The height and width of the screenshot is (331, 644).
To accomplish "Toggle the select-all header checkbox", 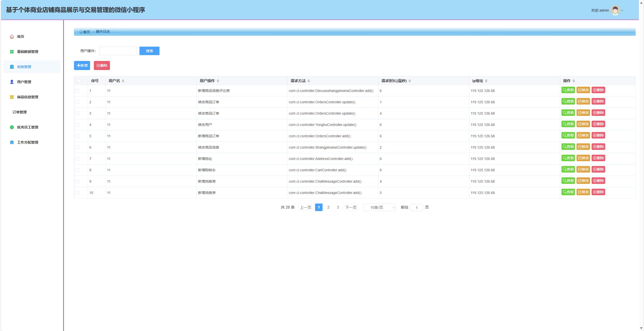I will coord(79,81).
